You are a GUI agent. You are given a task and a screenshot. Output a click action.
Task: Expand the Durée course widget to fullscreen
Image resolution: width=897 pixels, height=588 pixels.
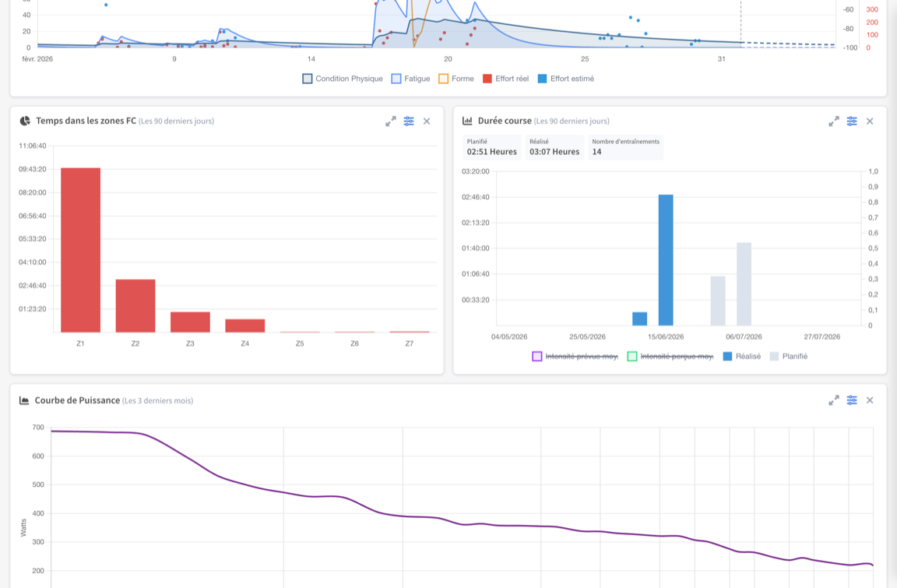pos(834,121)
